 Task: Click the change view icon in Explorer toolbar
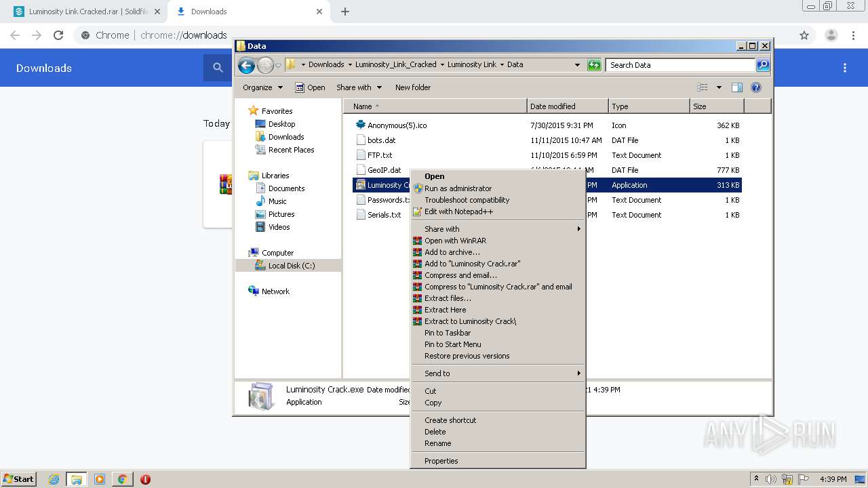pyautogui.click(x=703, y=87)
